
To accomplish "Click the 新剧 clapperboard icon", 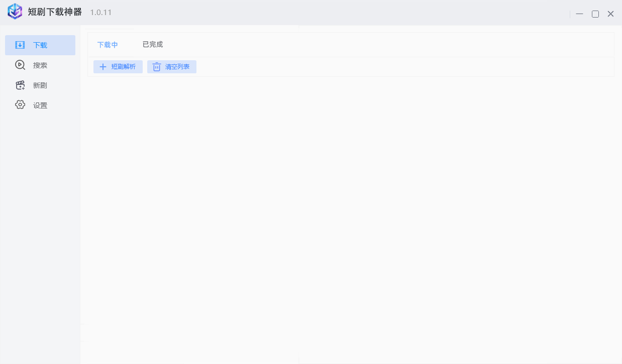I will [20, 85].
